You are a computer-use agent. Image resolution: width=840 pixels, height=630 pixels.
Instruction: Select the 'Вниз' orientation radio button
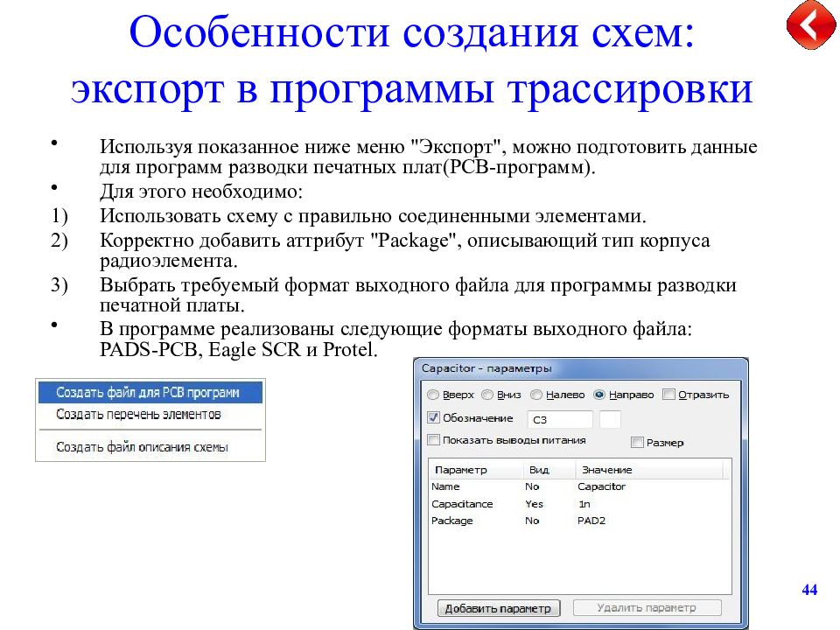coord(487,395)
